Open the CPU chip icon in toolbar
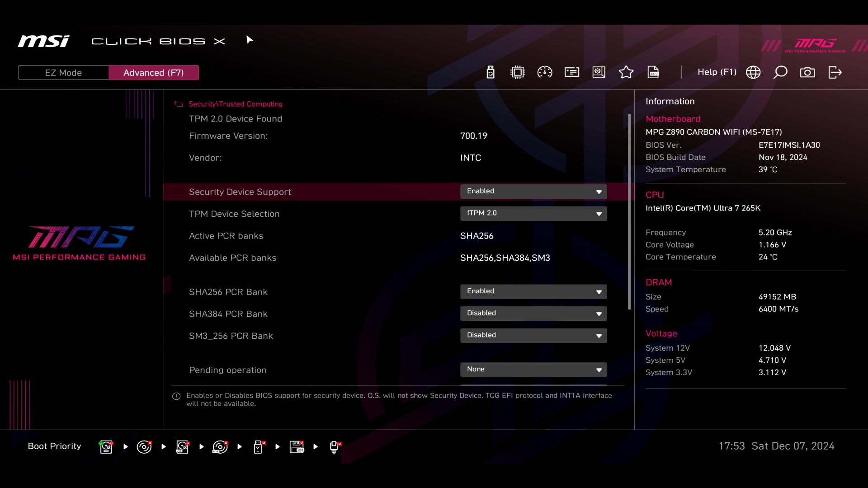Image resolution: width=868 pixels, height=488 pixels. [518, 72]
